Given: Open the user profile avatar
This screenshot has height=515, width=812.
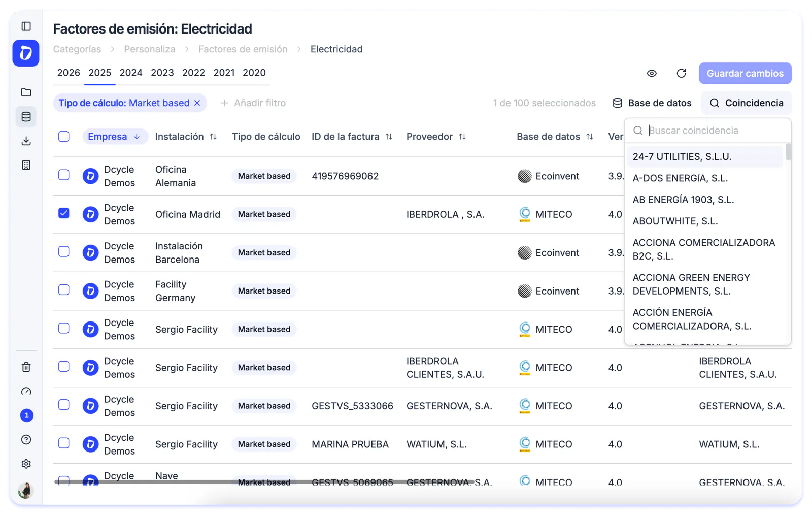Looking at the screenshot, I should (25, 490).
